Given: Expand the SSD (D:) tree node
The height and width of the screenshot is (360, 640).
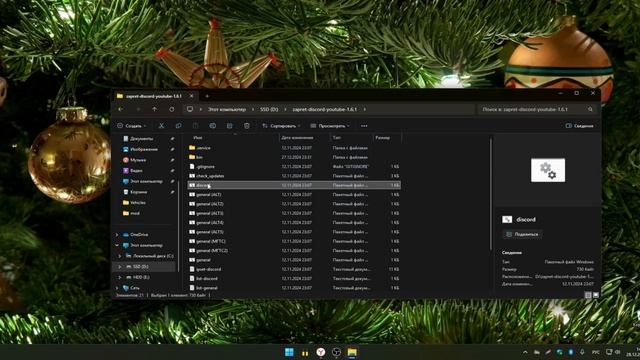Looking at the screenshot, I should (120, 267).
